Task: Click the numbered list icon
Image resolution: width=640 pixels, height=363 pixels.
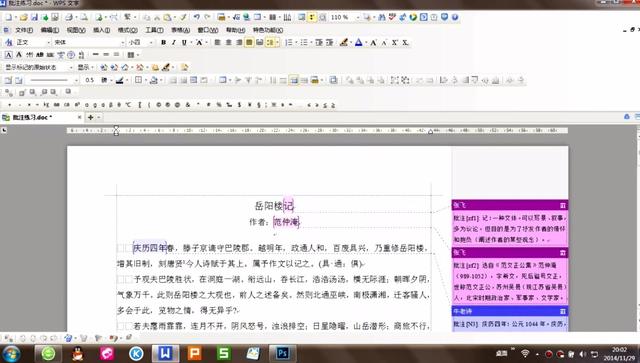Action: click(289, 42)
